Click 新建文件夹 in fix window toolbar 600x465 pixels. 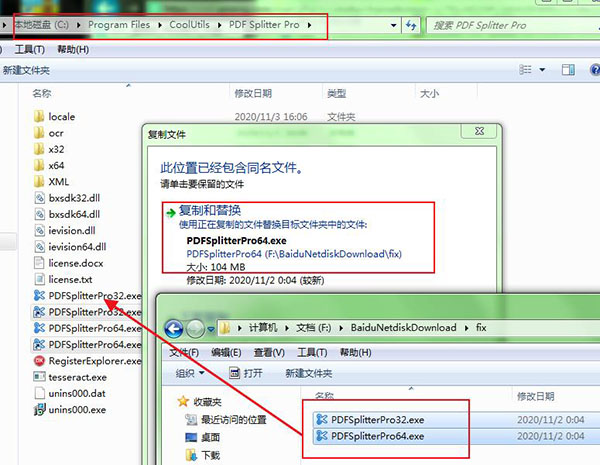(x=308, y=373)
